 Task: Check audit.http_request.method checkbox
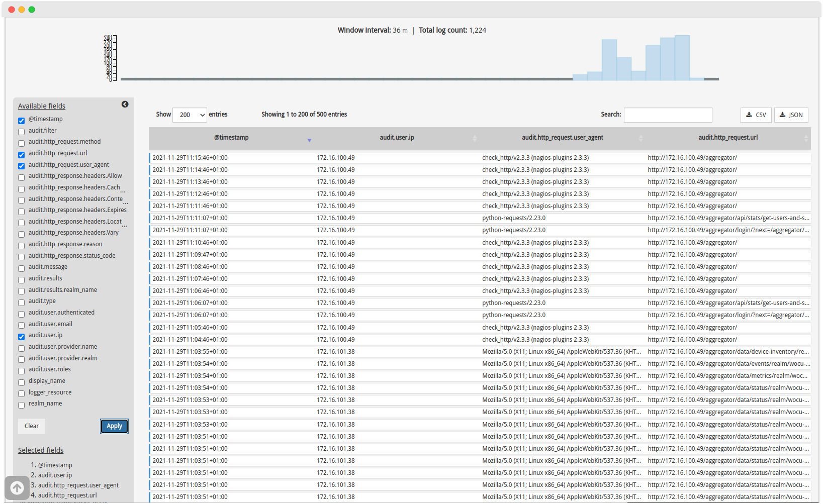[x=21, y=143]
